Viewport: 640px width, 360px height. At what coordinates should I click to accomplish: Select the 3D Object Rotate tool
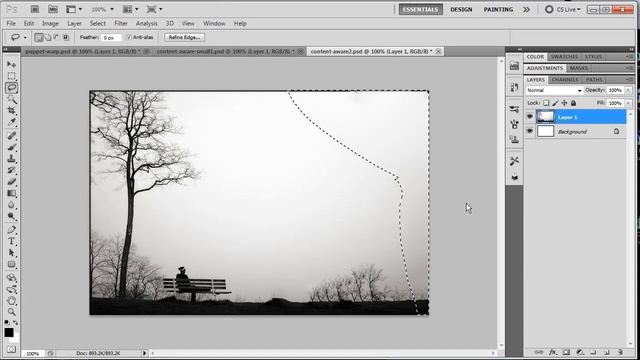point(11,278)
